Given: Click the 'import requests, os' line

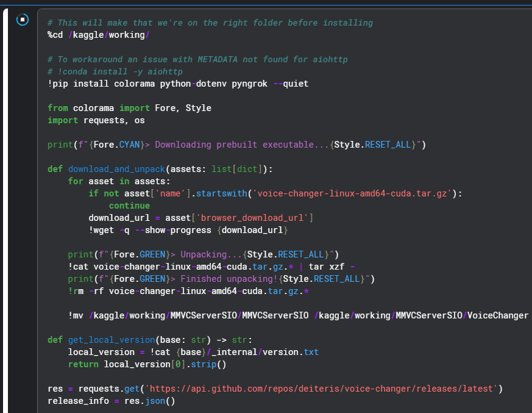Looking at the screenshot, I should point(96,120).
